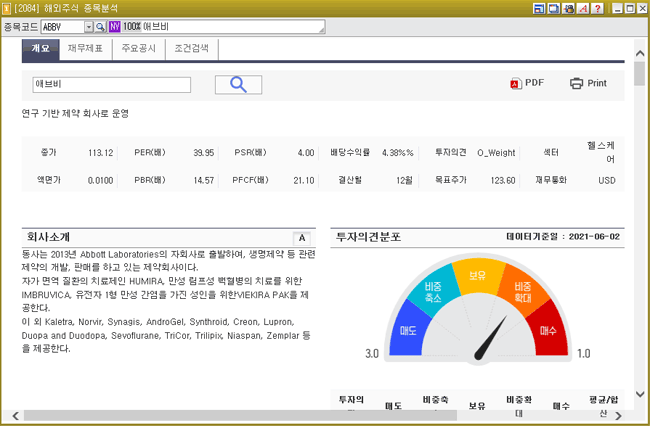The width and height of the screenshot is (650, 428).
Task: Click the 재무통화 value USD
Action: tap(607, 181)
